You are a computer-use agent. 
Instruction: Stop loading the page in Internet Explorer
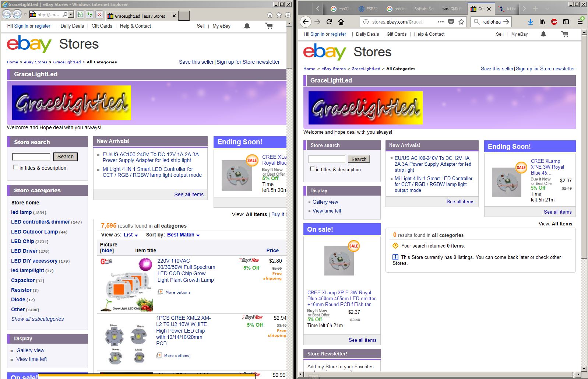99,14
